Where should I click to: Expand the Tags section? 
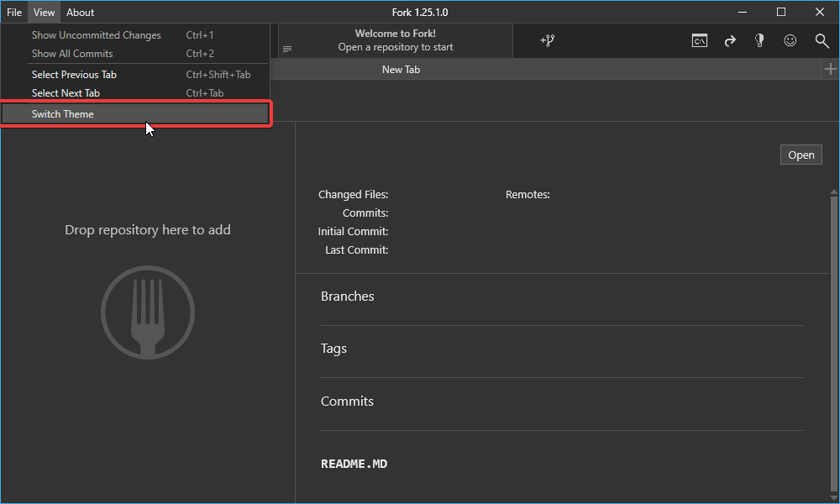coord(333,348)
